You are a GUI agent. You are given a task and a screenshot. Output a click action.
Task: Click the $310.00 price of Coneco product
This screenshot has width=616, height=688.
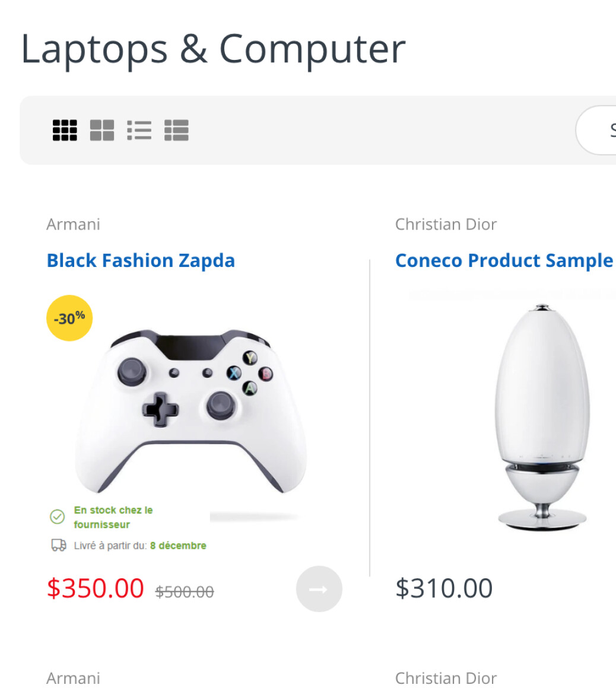[444, 588]
